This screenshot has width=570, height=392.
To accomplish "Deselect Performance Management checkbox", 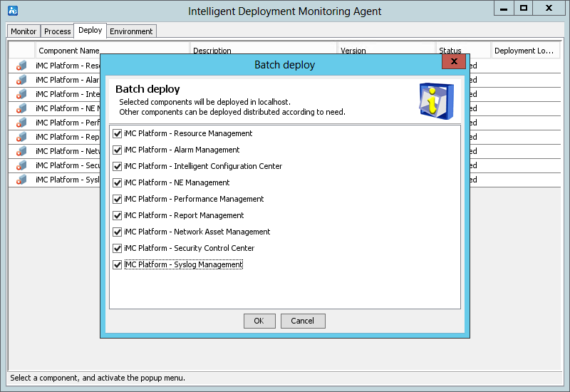I will [117, 200].
